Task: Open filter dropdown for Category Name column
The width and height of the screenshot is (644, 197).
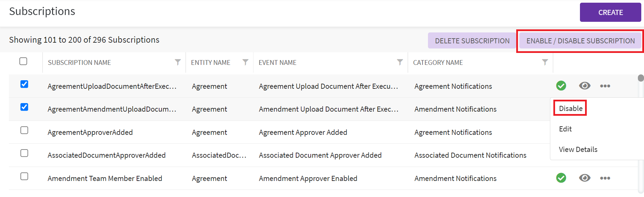Action: (545, 62)
